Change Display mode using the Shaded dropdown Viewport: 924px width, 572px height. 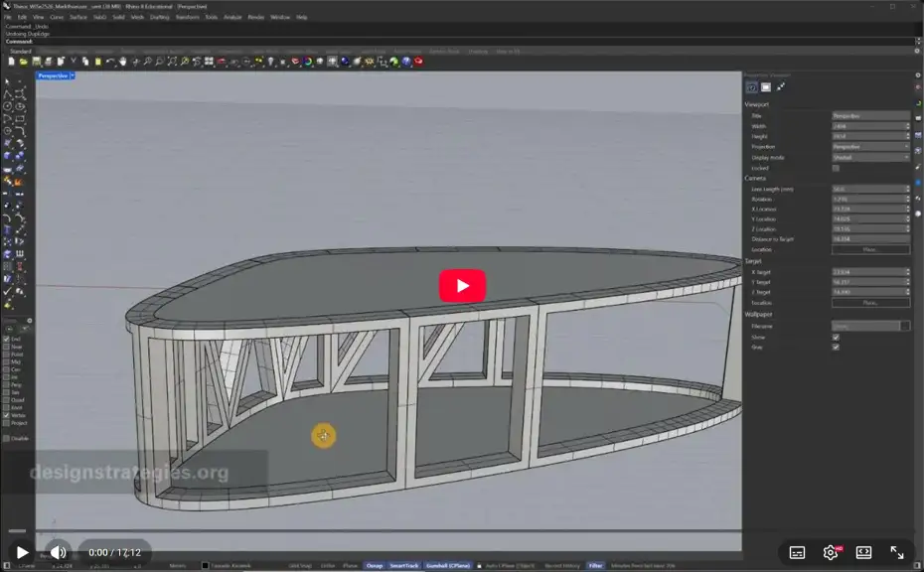[x=868, y=157]
